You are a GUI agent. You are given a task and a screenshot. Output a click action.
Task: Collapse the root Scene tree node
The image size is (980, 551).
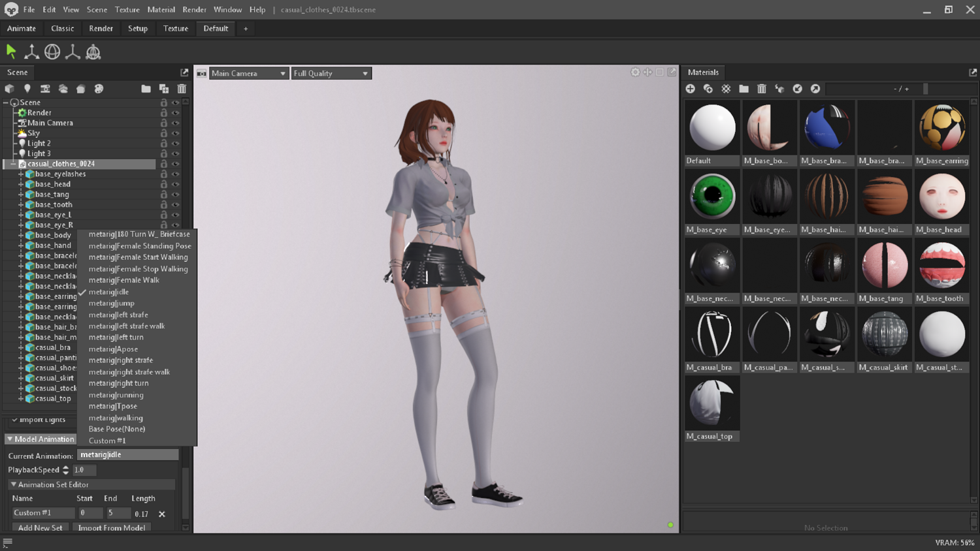pyautogui.click(x=6, y=102)
